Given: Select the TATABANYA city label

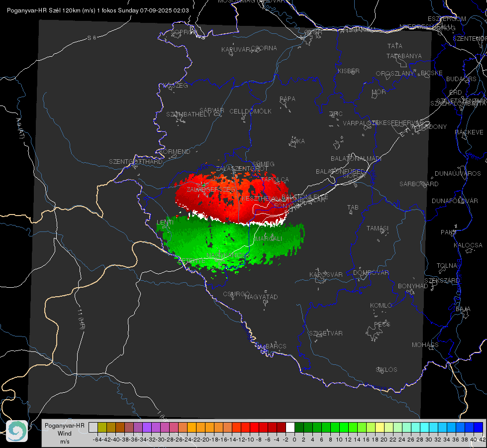Looking at the screenshot, I should pyautogui.click(x=404, y=56).
